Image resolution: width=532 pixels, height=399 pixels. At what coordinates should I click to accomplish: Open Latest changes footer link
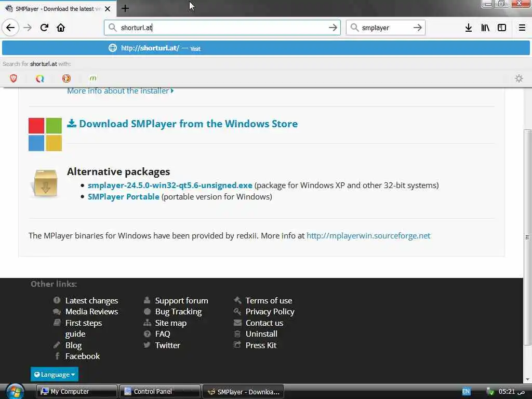[x=91, y=301]
